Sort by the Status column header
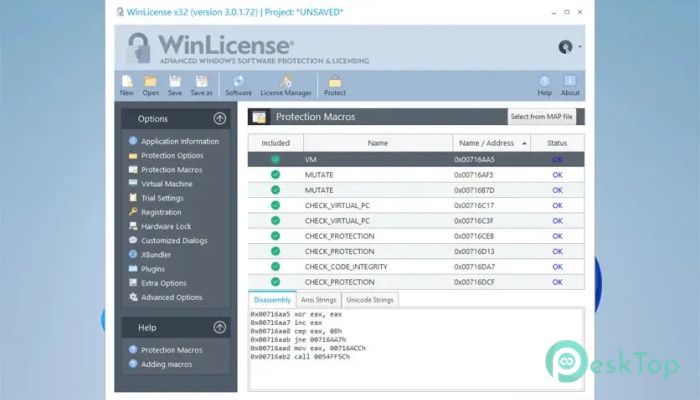The width and height of the screenshot is (700, 400). click(557, 143)
